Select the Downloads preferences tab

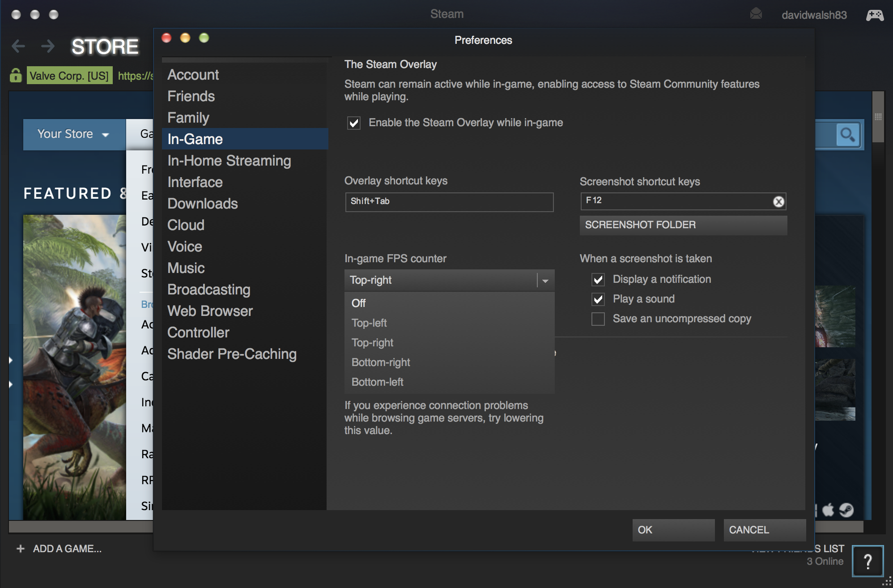(x=203, y=204)
